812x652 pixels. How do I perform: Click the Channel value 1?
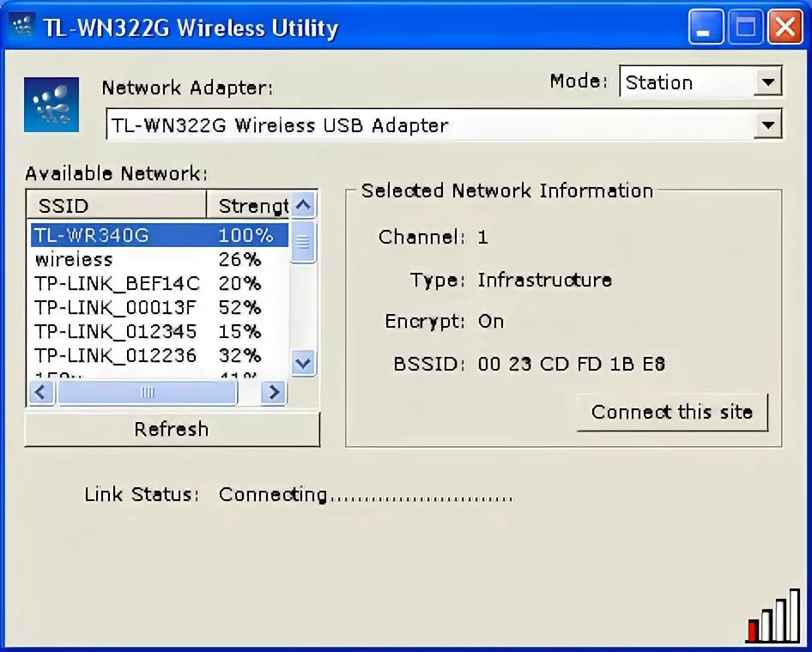point(482,238)
